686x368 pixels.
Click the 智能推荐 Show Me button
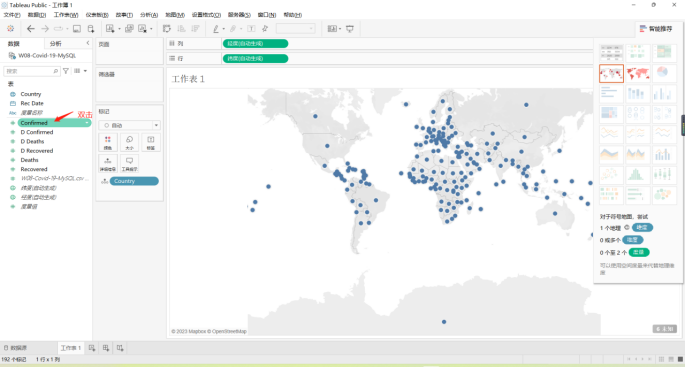(656, 29)
